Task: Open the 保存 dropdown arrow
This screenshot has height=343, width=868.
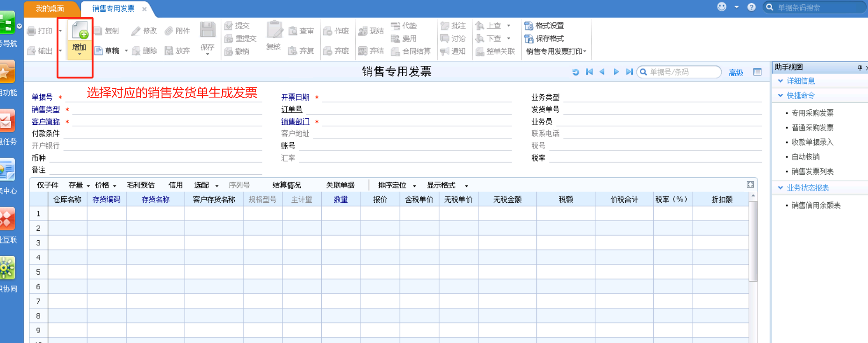Action: [208, 55]
